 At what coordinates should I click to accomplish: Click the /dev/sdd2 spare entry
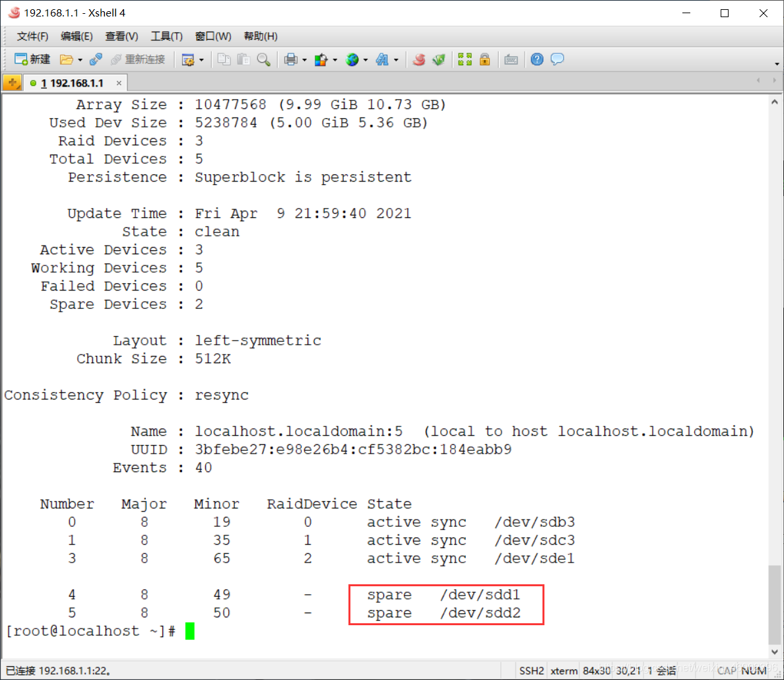(480, 613)
